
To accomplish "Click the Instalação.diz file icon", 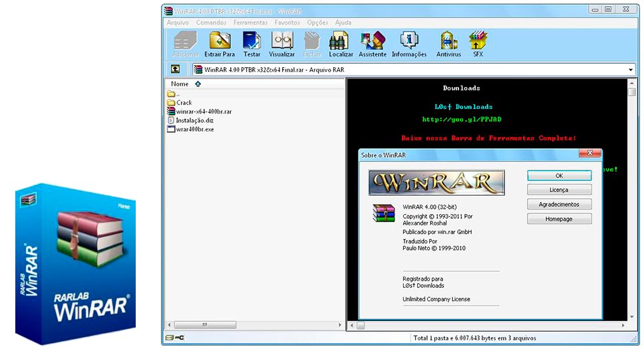I will pos(171,120).
